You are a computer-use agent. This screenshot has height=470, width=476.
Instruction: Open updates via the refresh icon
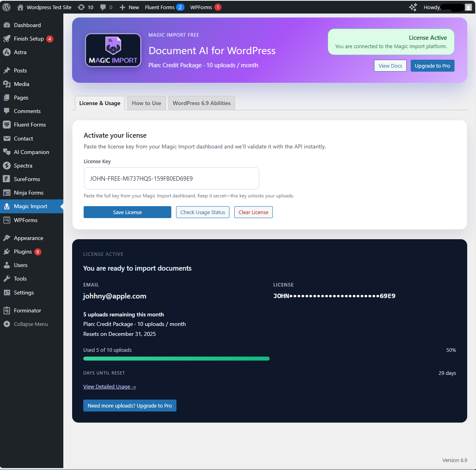pyautogui.click(x=81, y=7)
